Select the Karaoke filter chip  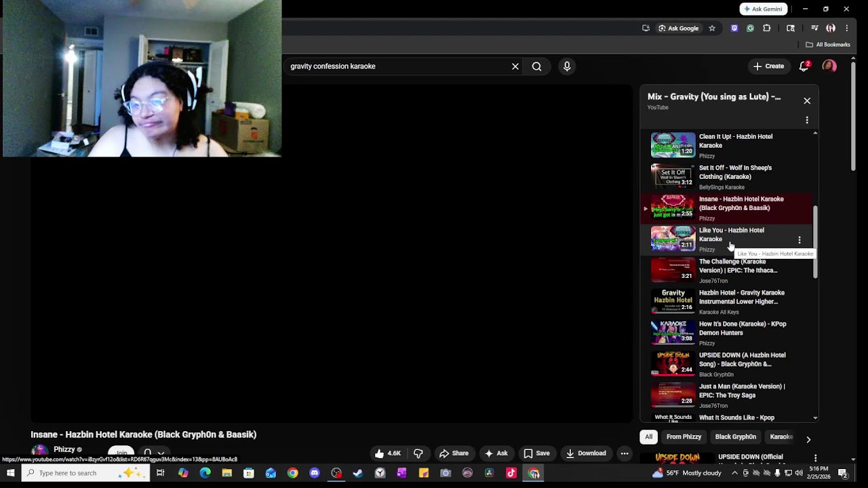tap(781, 437)
